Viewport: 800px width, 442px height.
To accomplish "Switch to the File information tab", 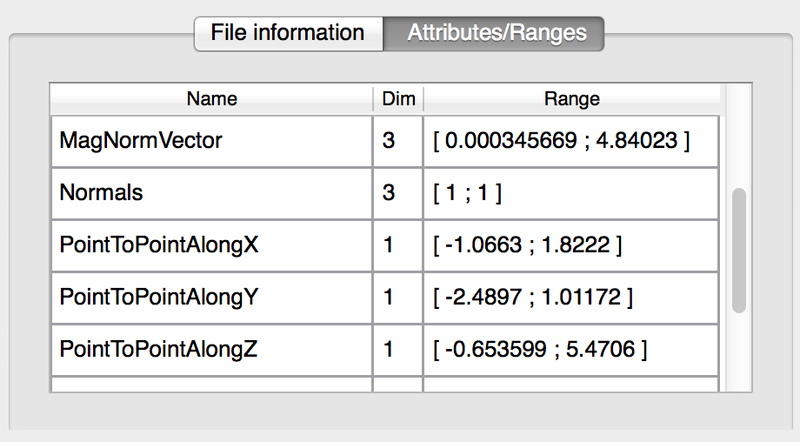I will point(287,33).
